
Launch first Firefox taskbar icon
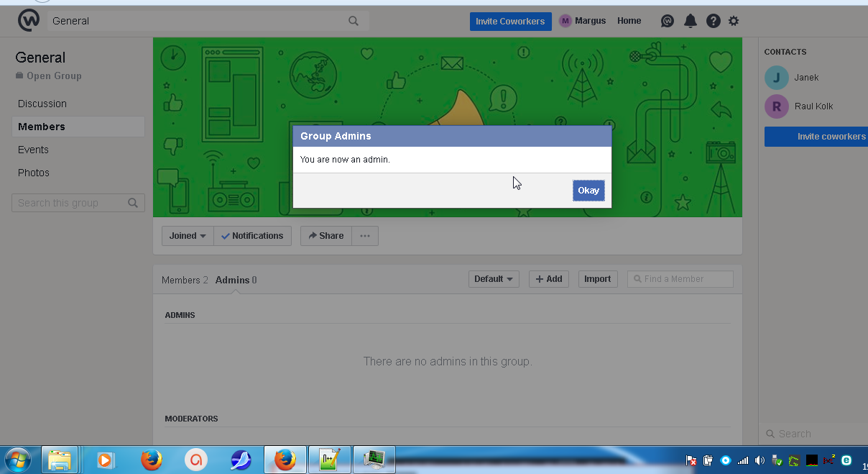tap(152, 459)
